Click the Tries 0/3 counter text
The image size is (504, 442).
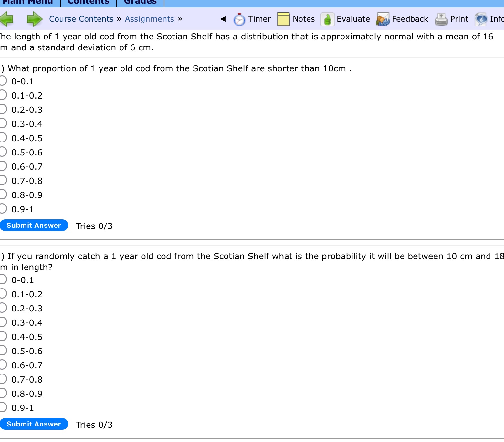[94, 226]
